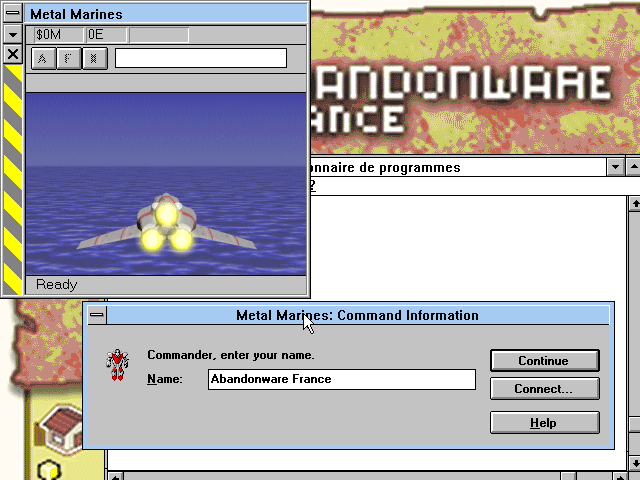
Task: Click the 'Name:' label in the dialog
Action: click(164, 379)
